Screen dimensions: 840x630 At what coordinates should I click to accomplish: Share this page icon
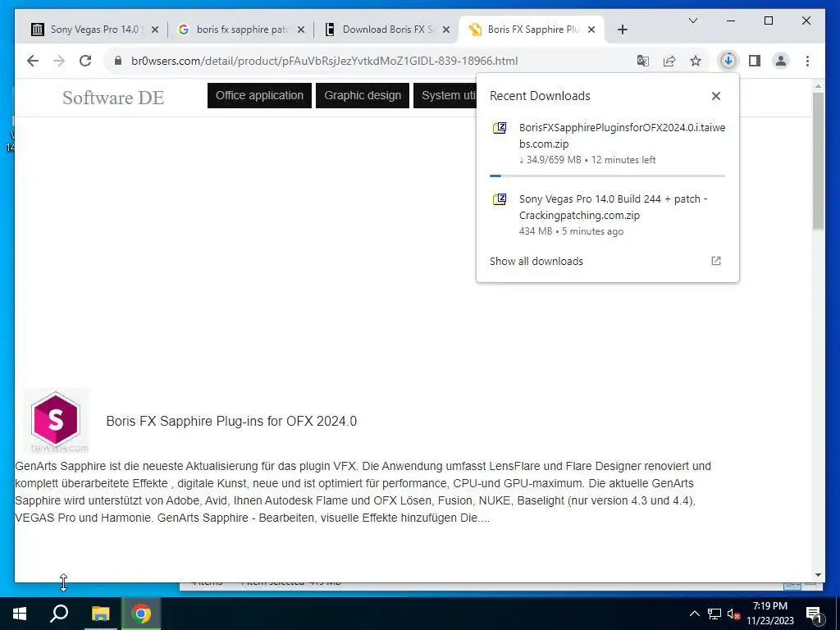pyautogui.click(x=669, y=61)
